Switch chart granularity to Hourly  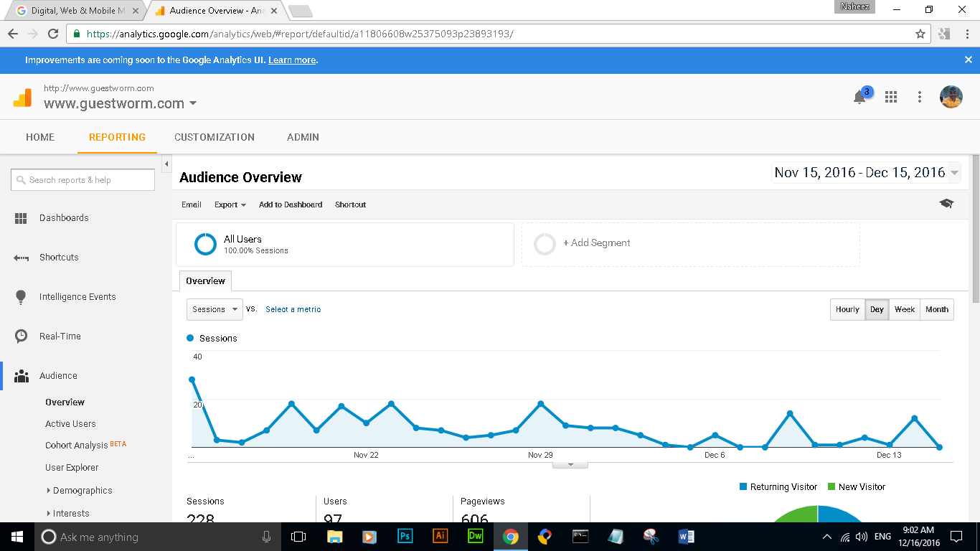pos(847,309)
